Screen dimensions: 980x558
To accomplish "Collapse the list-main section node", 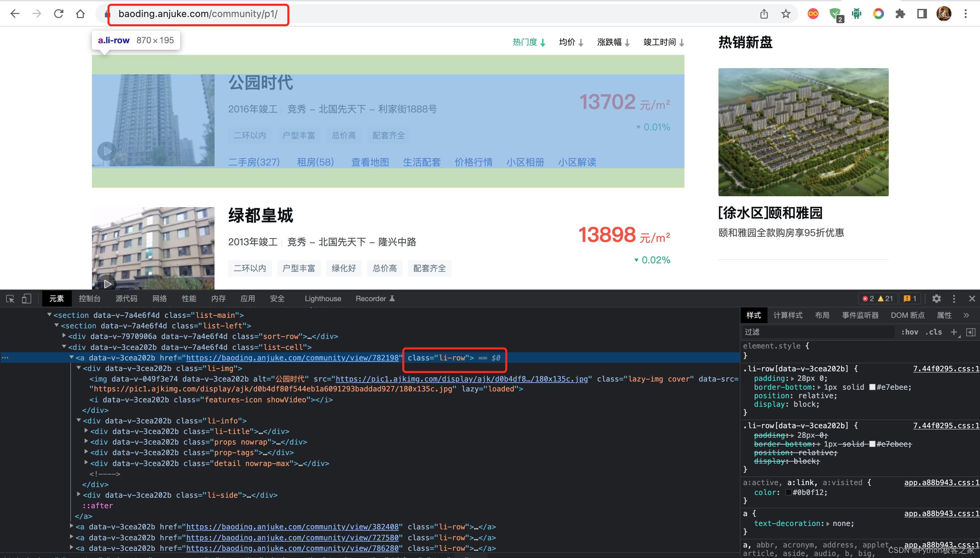I will 49,315.
